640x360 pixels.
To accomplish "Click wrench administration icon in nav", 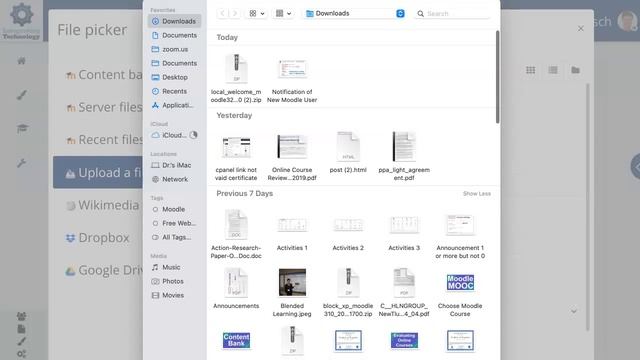I will click(x=22, y=163).
